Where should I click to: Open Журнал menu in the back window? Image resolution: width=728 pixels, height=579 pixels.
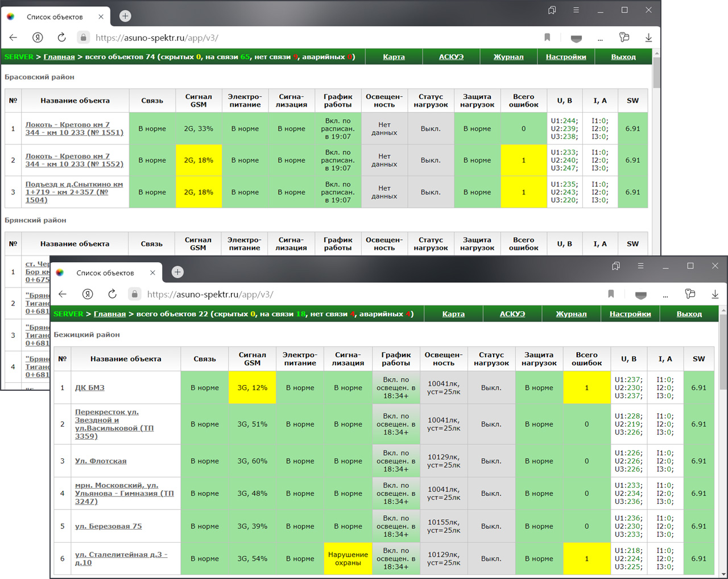(x=508, y=57)
